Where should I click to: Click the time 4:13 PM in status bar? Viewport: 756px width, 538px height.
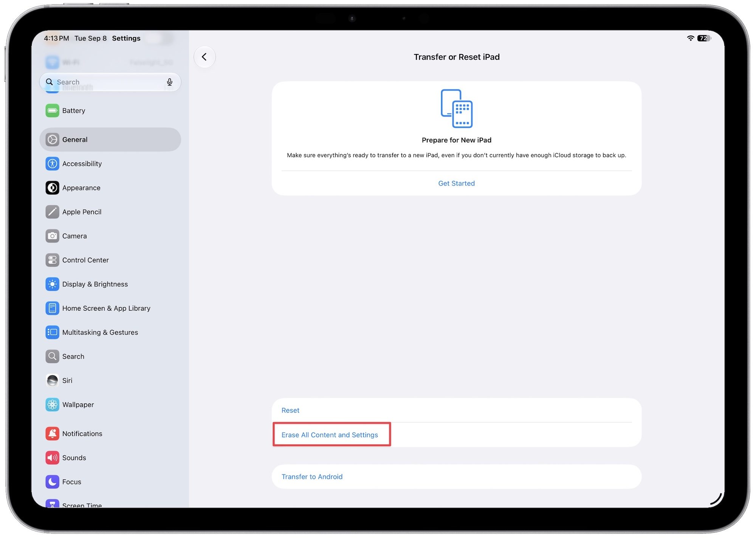[x=56, y=38]
